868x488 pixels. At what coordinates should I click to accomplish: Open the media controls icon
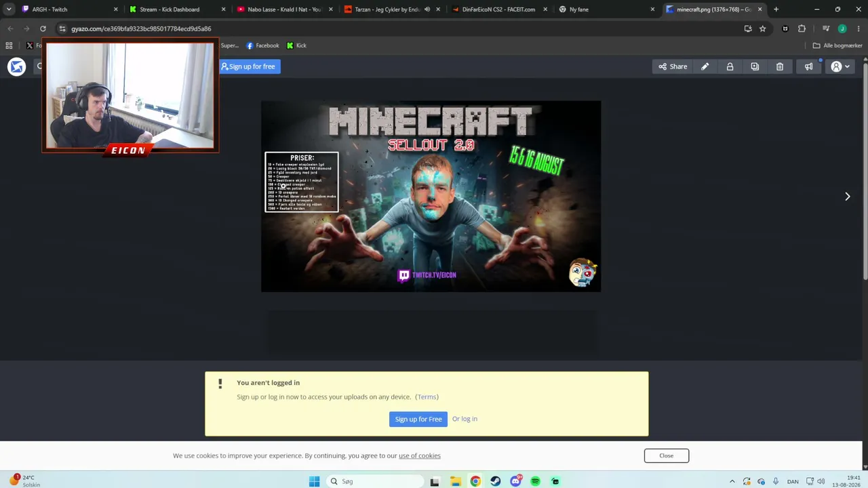[x=825, y=28]
